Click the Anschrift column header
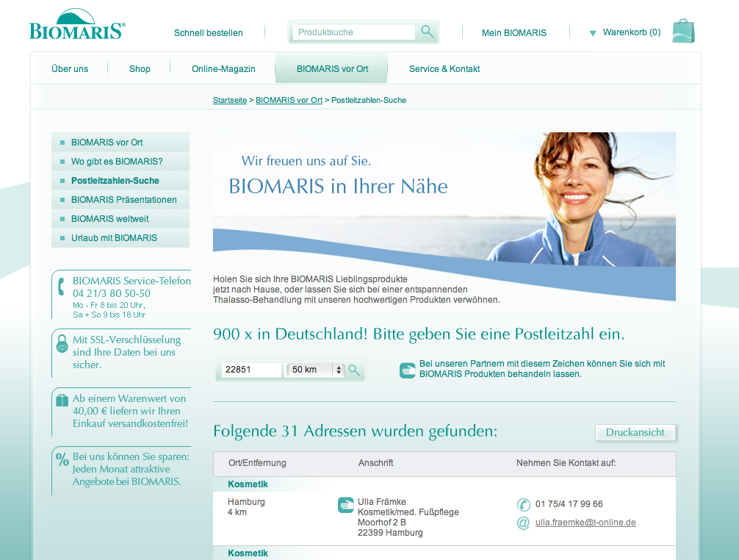This screenshot has height=560, width=739. (x=375, y=463)
